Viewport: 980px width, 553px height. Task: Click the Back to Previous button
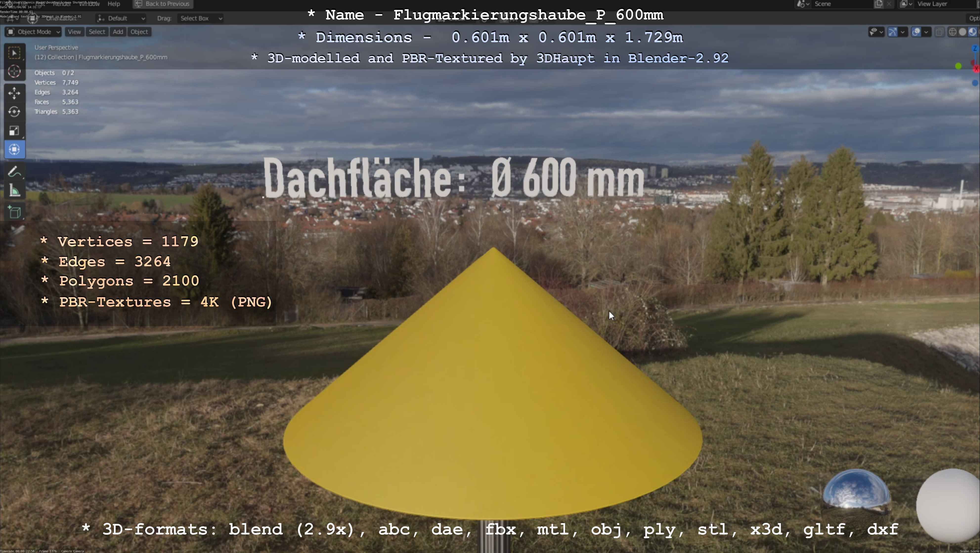click(162, 4)
